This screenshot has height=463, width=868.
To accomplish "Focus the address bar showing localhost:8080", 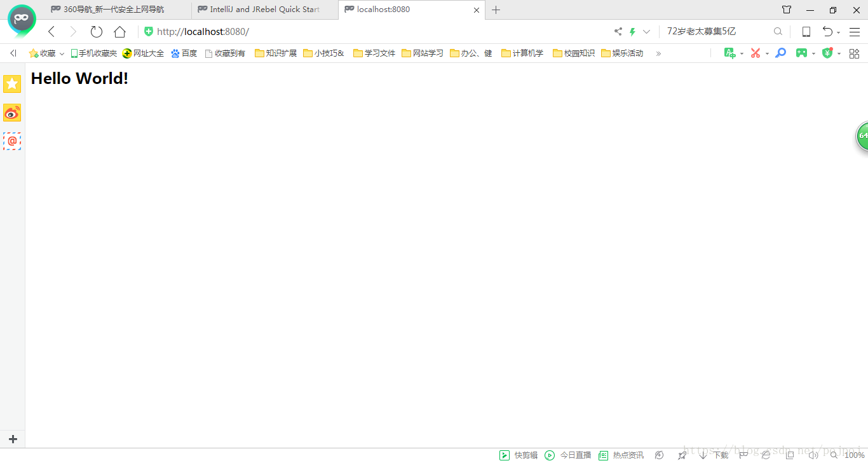I will (x=375, y=31).
